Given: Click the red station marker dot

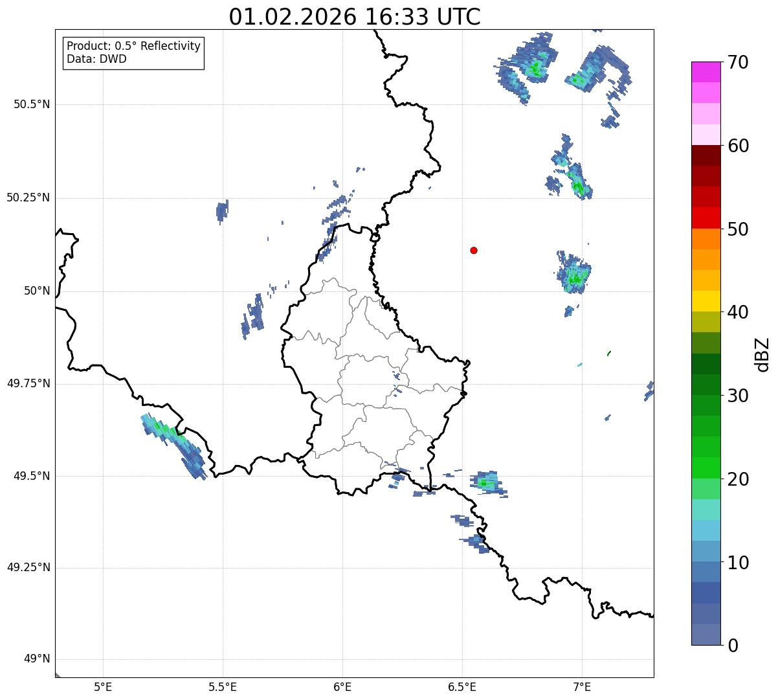Looking at the screenshot, I should click(474, 250).
